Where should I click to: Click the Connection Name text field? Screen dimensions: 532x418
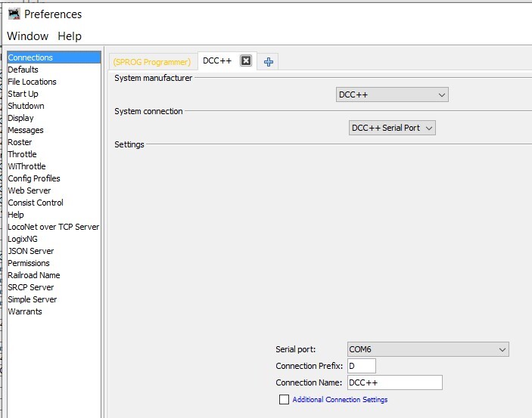click(395, 382)
